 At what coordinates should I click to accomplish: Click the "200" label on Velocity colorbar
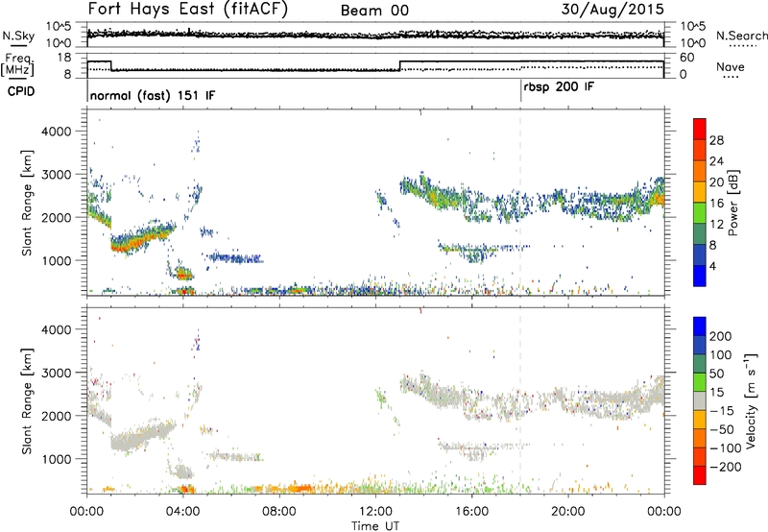721,336
